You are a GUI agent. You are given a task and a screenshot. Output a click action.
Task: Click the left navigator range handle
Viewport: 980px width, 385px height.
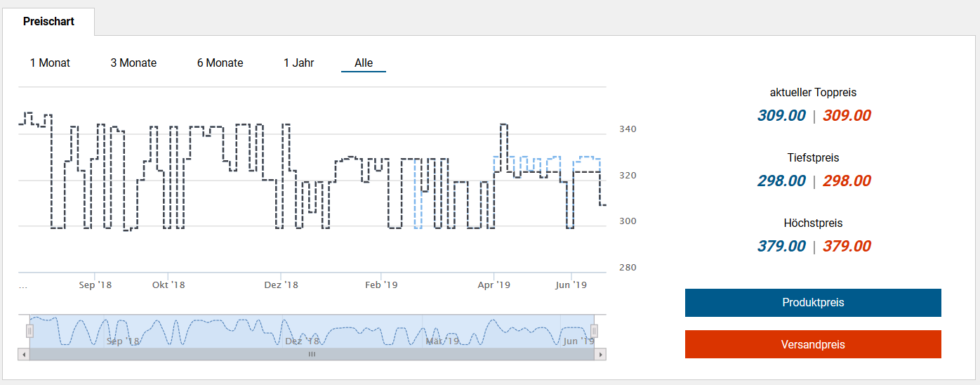(29, 331)
